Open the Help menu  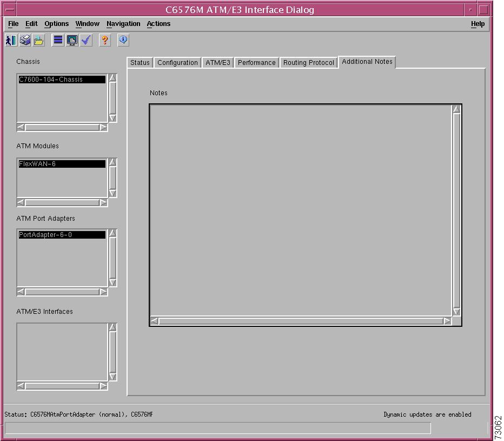pyautogui.click(x=478, y=24)
